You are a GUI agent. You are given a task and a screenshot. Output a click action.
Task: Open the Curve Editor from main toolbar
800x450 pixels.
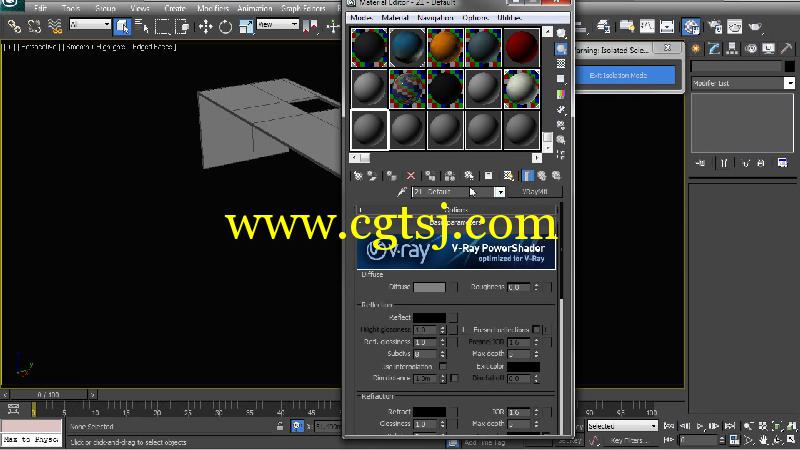click(647, 26)
